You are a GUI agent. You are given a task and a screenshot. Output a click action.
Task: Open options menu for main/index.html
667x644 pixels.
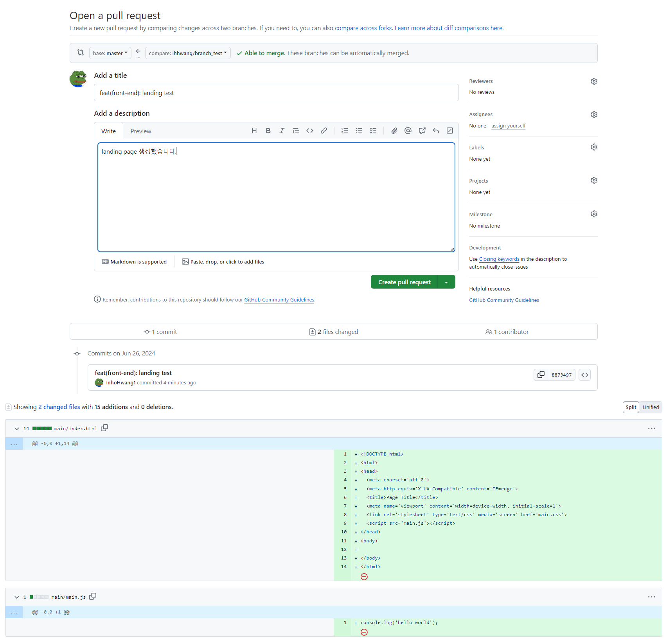pyautogui.click(x=651, y=429)
